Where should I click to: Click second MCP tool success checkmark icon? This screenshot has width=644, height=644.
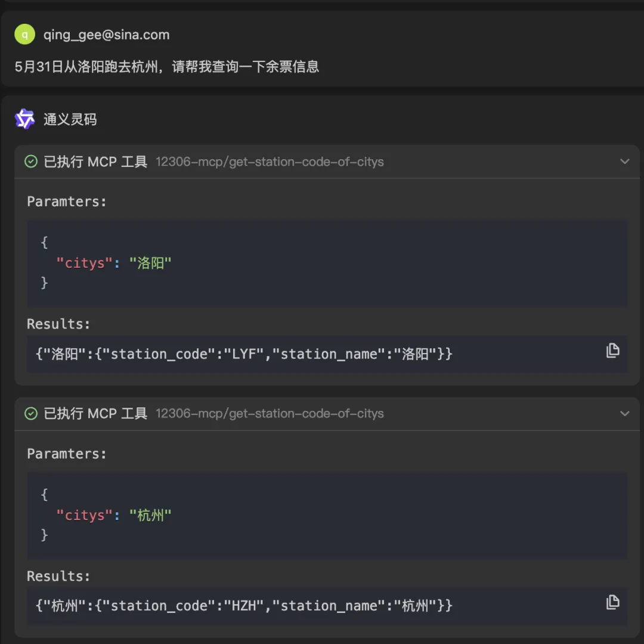[x=31, y=414]
